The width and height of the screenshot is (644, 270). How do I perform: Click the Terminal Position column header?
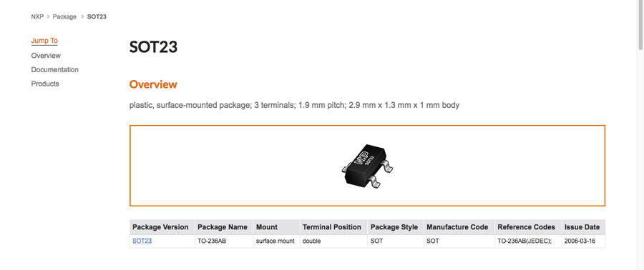(333, 227)
